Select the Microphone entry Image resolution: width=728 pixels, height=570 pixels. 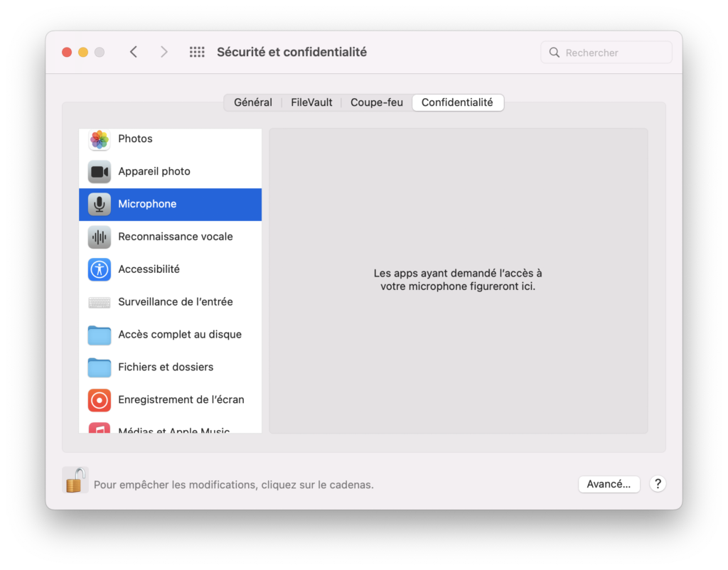[x=171, y=204]
